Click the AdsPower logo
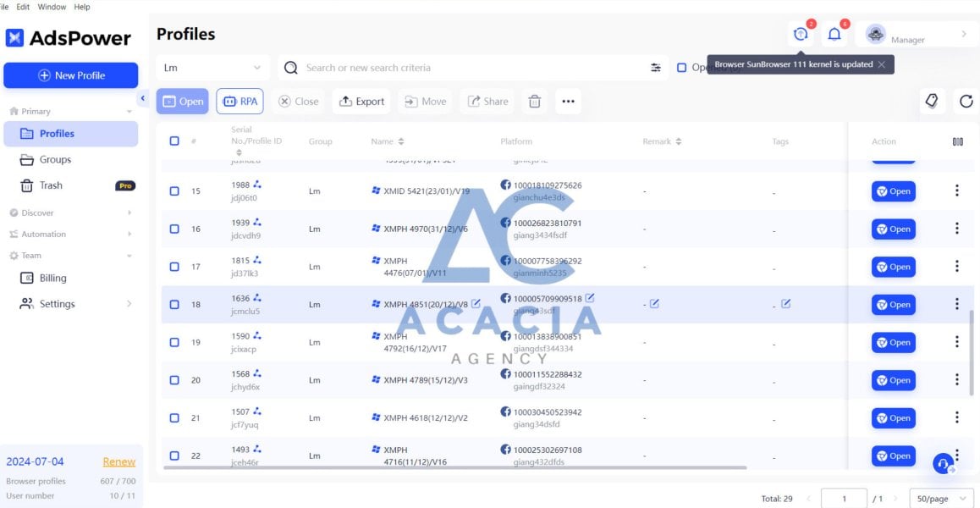The image size is (980, 508). click(68, 38)
